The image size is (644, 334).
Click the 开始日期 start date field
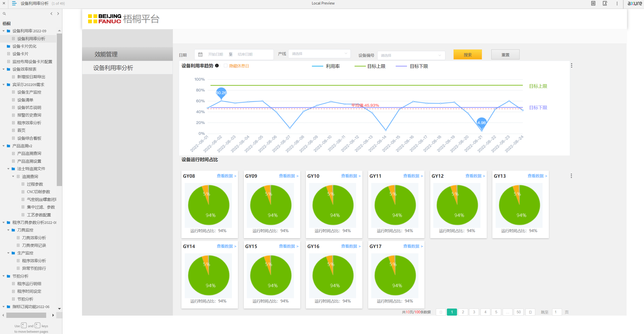coord(216,54)
